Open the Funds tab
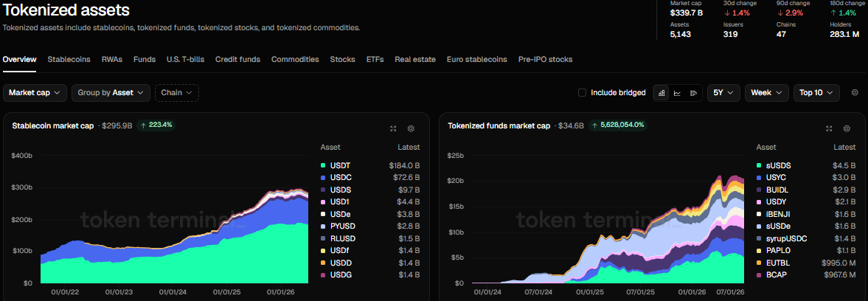This screenshot has height=301, width=868. [x=145, y=60]
